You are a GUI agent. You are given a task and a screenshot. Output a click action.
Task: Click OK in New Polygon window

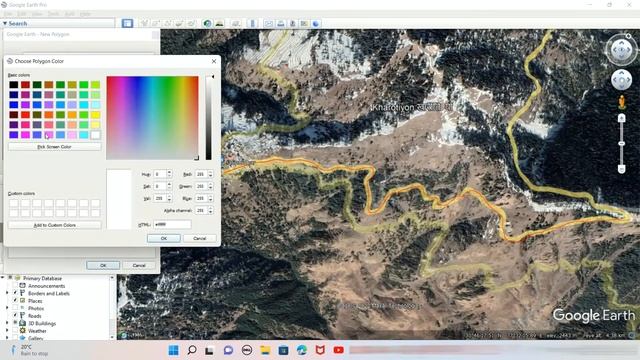[x=103, y=265]
